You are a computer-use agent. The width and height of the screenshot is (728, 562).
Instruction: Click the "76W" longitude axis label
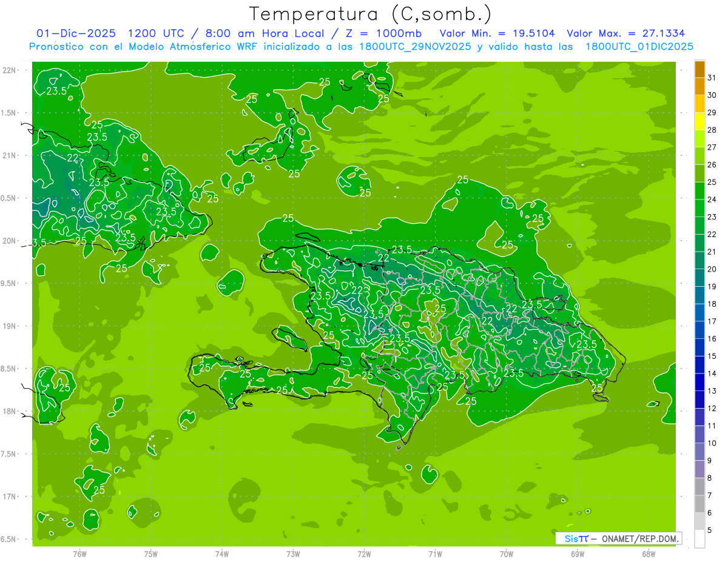coord(79,554)
